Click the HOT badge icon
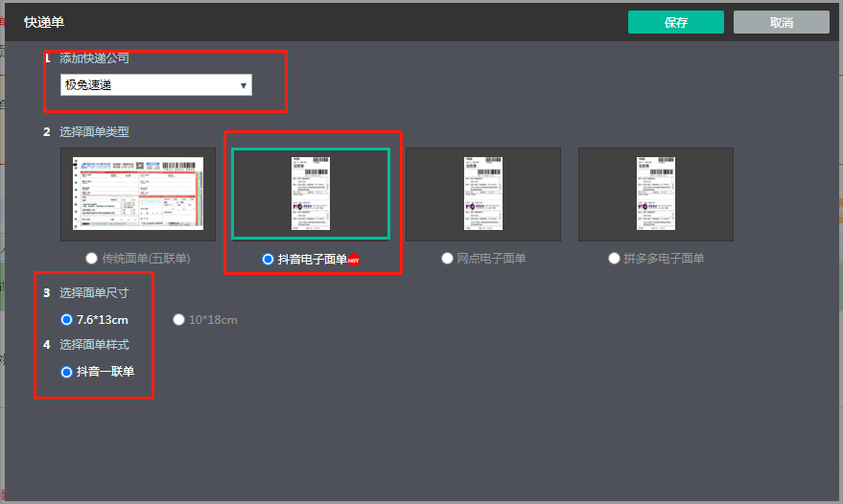The height and width of the screenshot is (504, 843). point(353,259)
